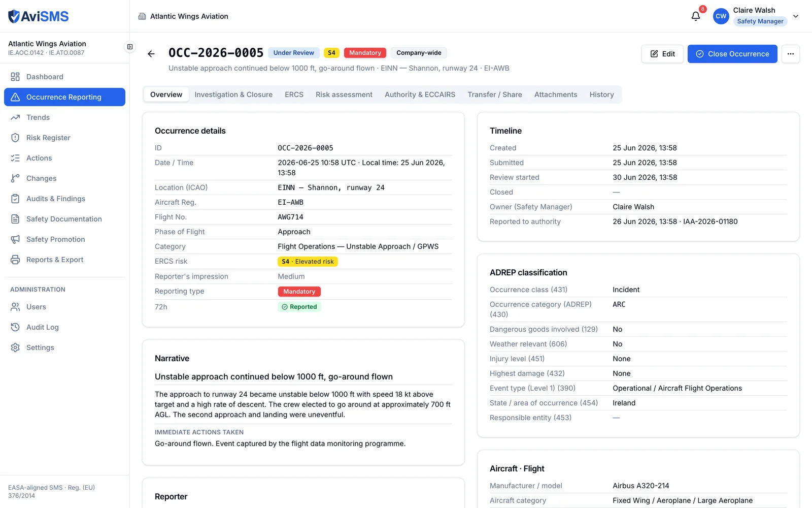Open Occurrence Reporting in the sidebar

(x=64, y=97)
